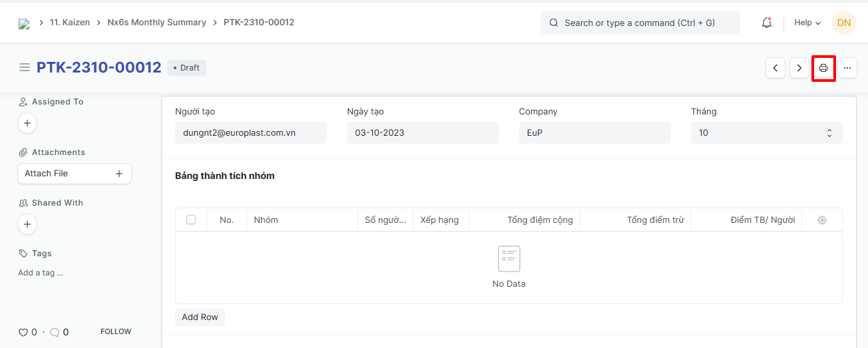Select all rows checkbox in table
The width and height of the screenshot is (868, 348).
[191, 220]
